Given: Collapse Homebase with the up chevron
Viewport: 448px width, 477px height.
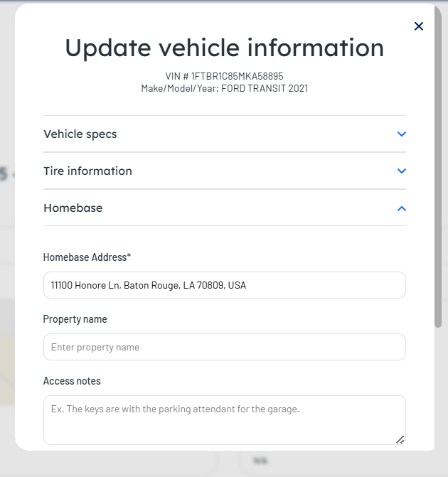Looking at the screenshot, I should pos(402,208).
